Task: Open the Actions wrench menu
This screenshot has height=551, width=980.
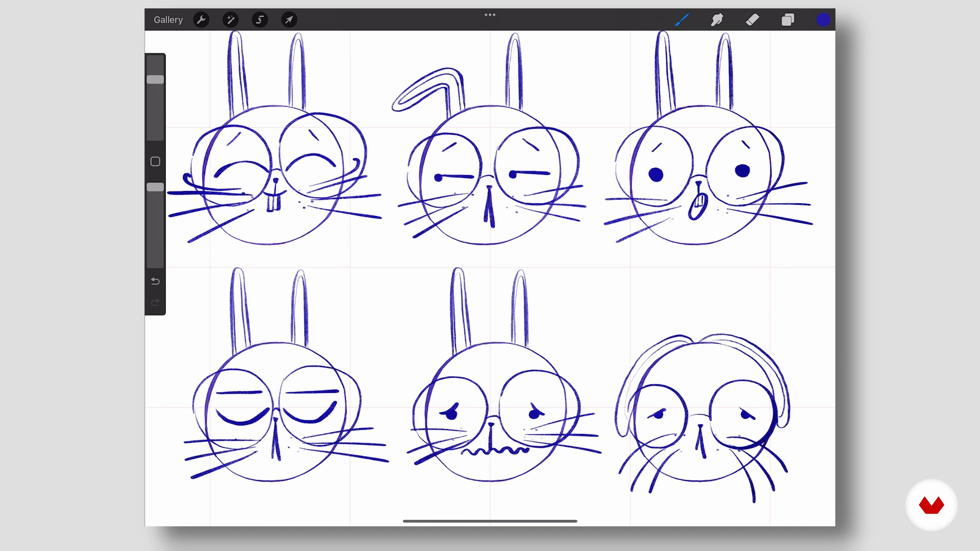Action: pos(201,20)
